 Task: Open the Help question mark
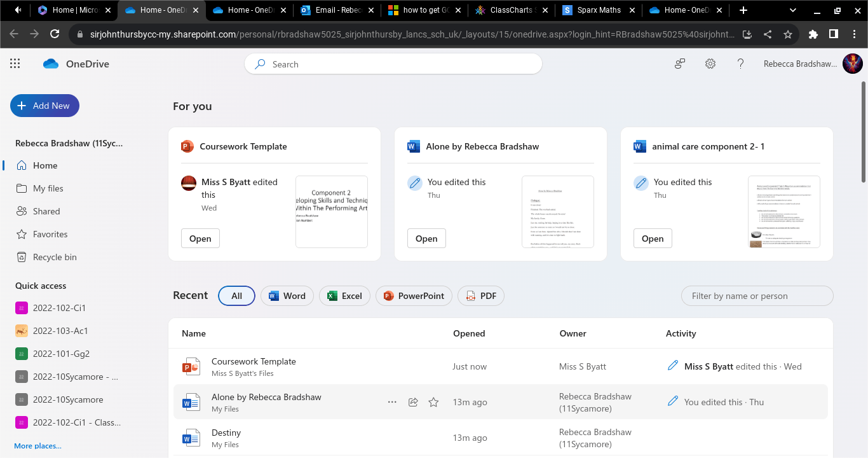tap(740, 64)
